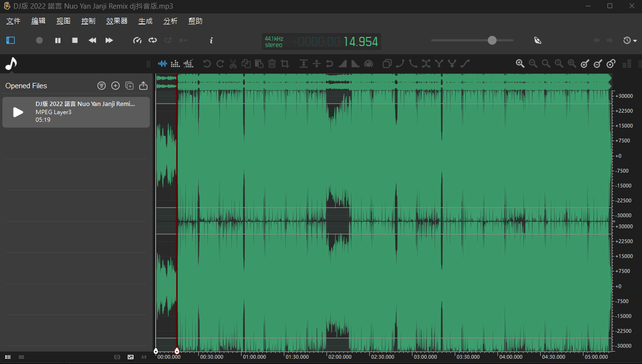Click the vertical zoom out icon

[x=598, y=63]
